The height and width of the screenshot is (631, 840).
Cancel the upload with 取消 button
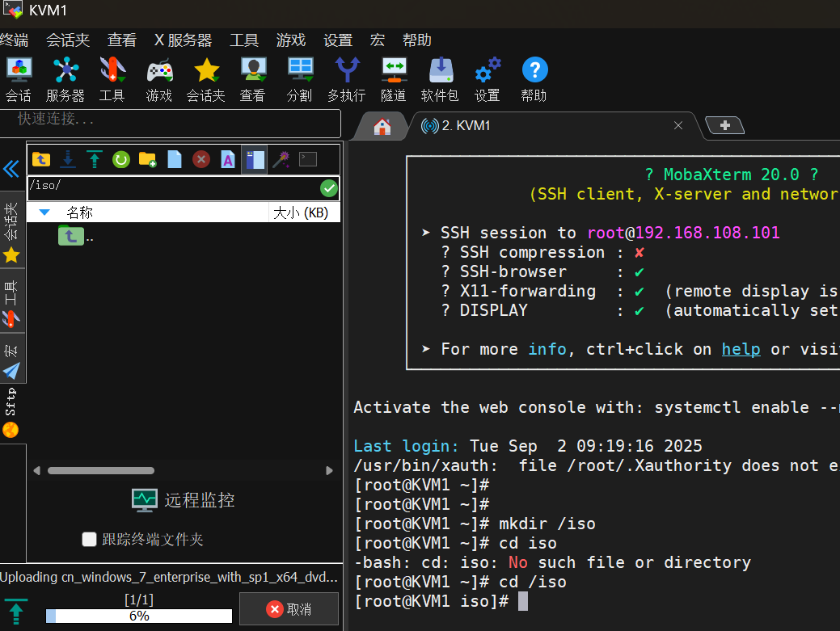(x=289, y=609)
